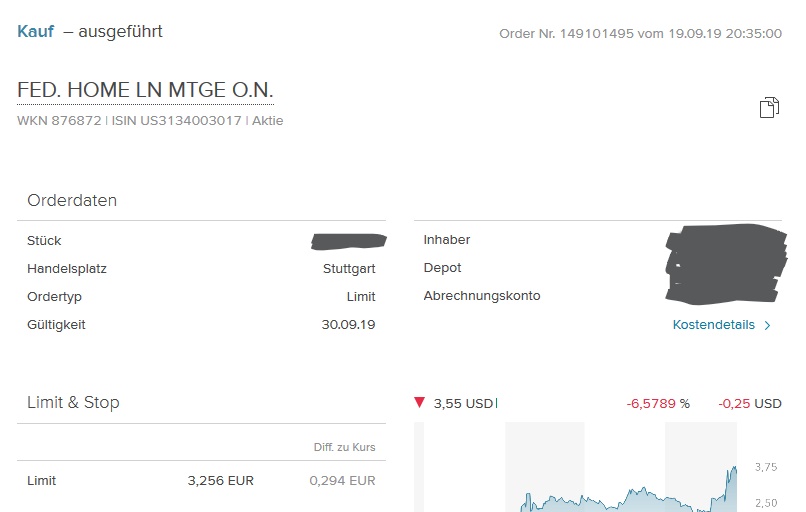This screenshot has height=512, width=806.
Task: Click the Stuttgart trading venue value
Action: click(x=349, y=269)
